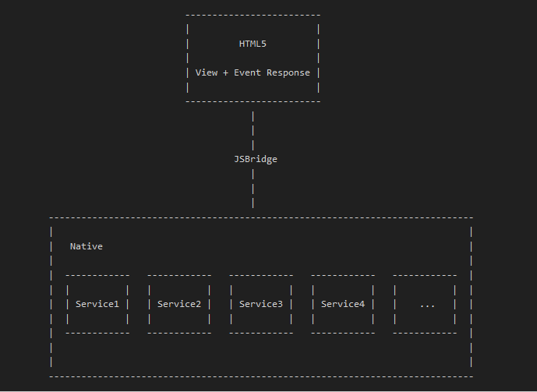Click the Service1 box top border

pyautogui.click(x=97, y=275)
